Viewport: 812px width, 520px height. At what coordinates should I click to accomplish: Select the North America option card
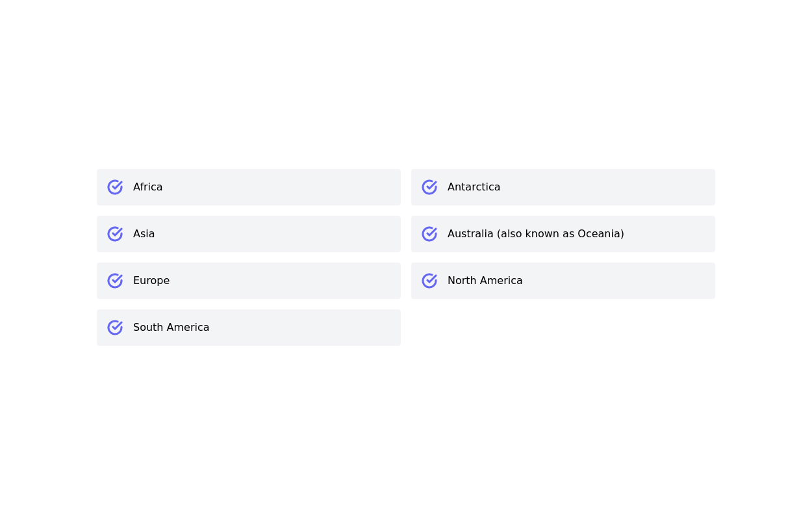(563, 281)
